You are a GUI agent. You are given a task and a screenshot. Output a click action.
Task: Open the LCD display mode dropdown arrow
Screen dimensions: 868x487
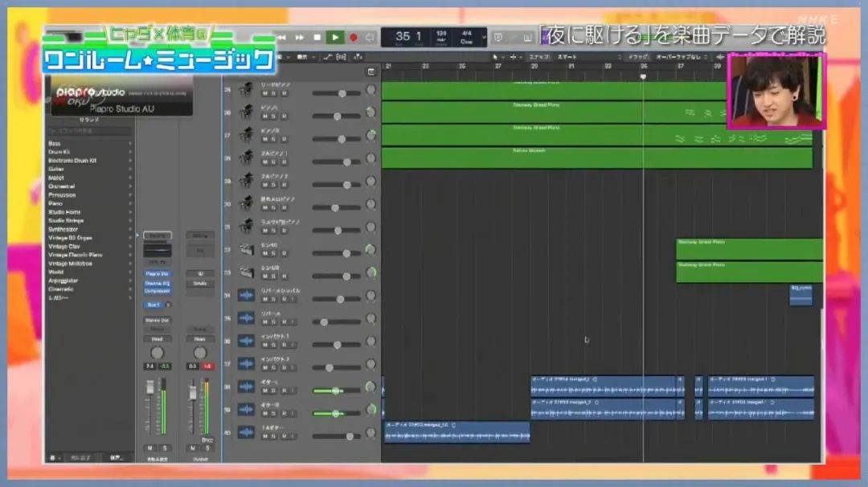(485, 38)
